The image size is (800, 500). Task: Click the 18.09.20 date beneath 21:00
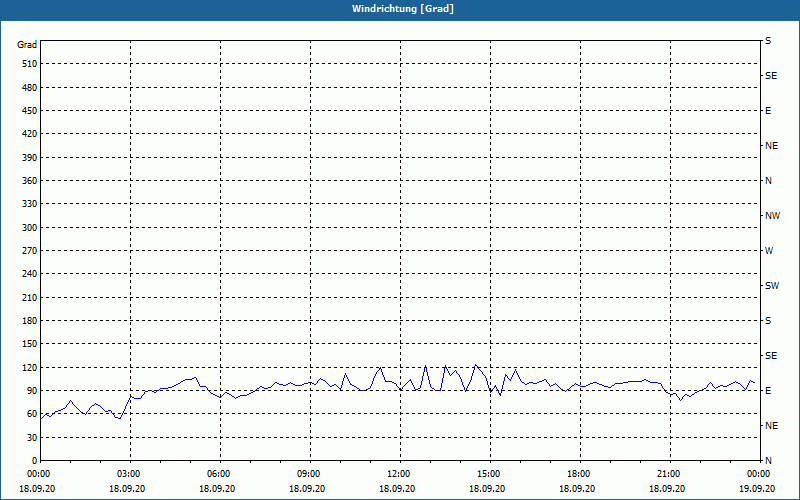tap(667, 488)
